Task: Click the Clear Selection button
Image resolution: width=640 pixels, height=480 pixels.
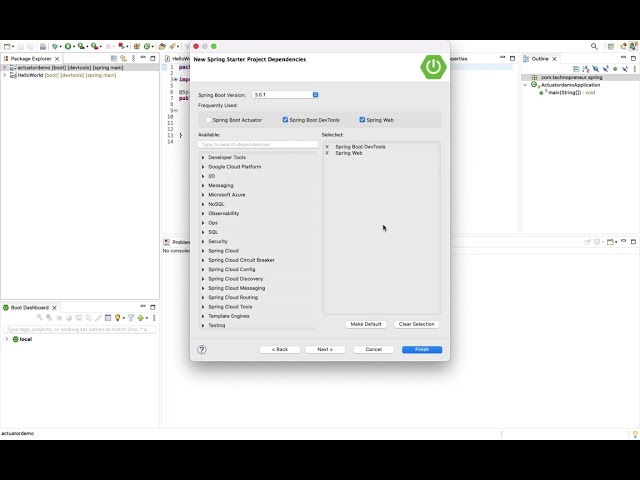Action: click(416, 324)
